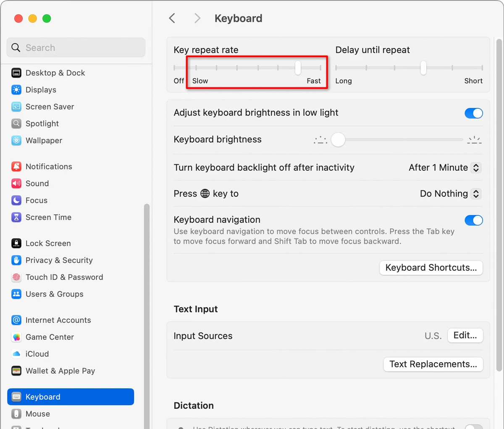Open Keyboard Shortcuts dialog
The width and height of the screenshot is (504, 429).
pos(431,268)
